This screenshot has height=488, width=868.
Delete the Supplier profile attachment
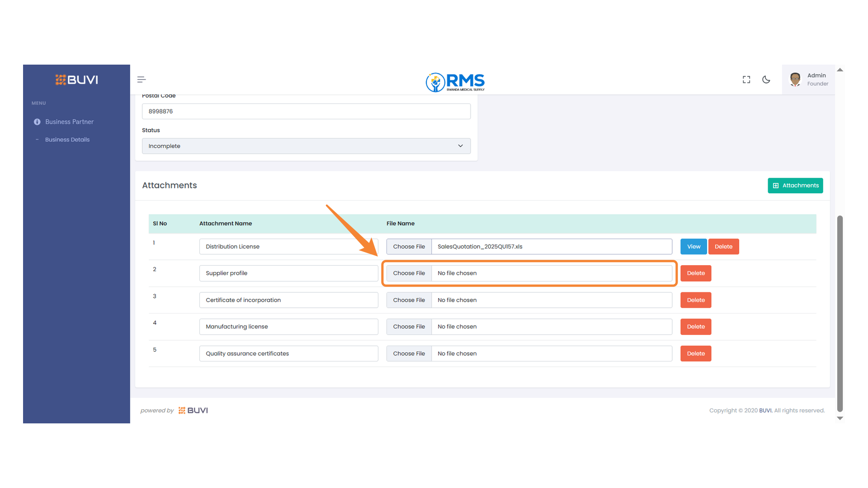click(x=695, y=273)
